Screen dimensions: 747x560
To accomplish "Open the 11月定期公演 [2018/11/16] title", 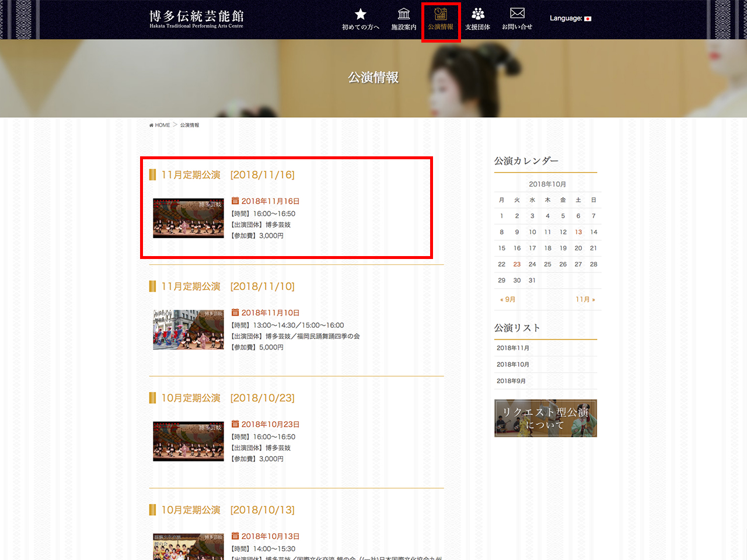I will 228,175.
